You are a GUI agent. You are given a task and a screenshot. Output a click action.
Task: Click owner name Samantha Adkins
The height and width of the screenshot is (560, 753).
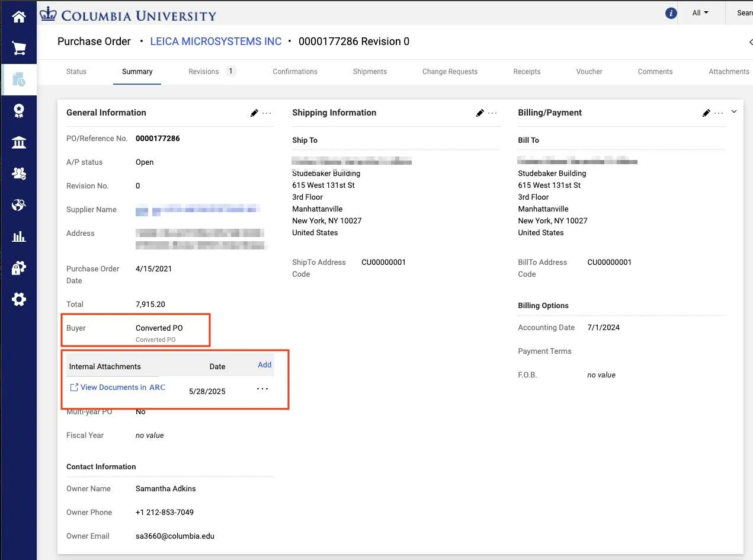coord(166,489)
